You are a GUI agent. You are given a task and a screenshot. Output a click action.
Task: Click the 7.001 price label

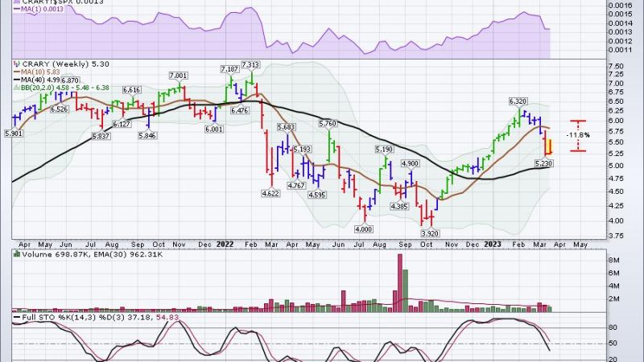tap(178, 76)
